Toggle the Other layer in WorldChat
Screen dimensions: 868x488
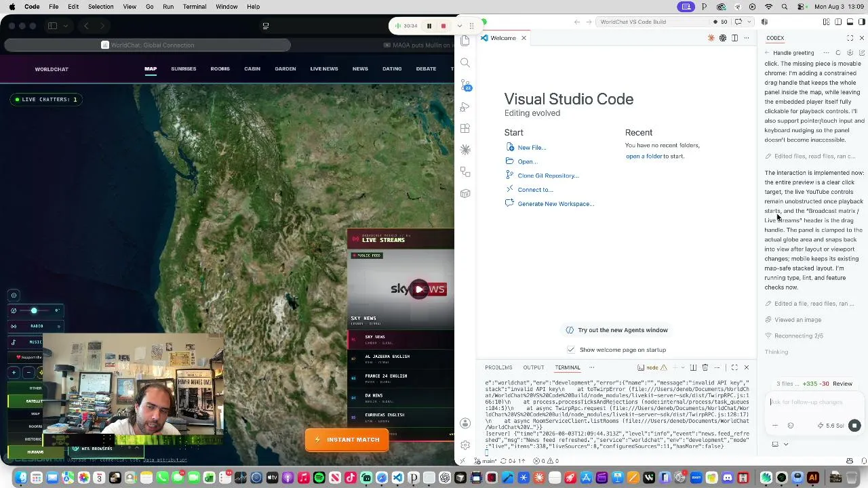35,388
